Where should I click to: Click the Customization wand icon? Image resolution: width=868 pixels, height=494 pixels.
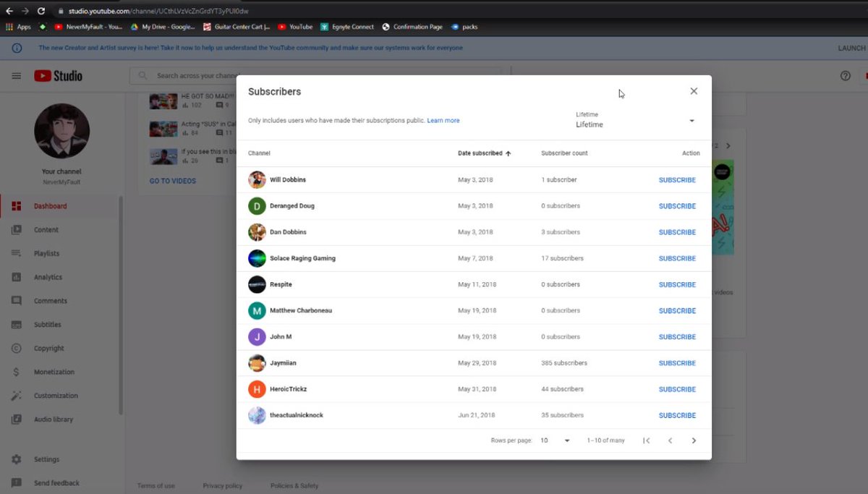click(17, 396)
